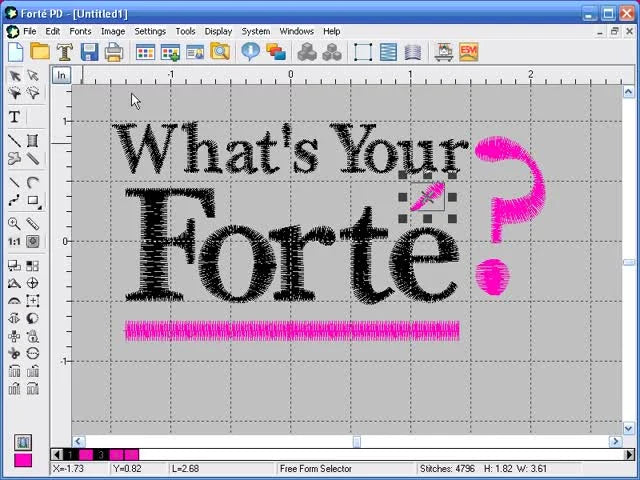Click the large magenta current color swatch
640x480 pixels.
[23, 460]
